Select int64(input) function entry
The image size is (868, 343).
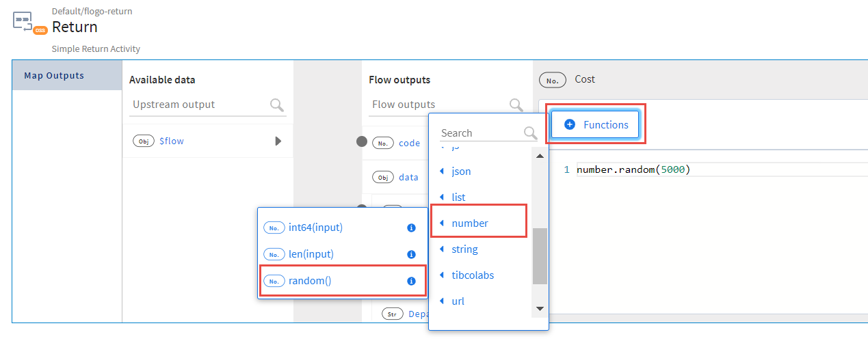click(315, 228)
